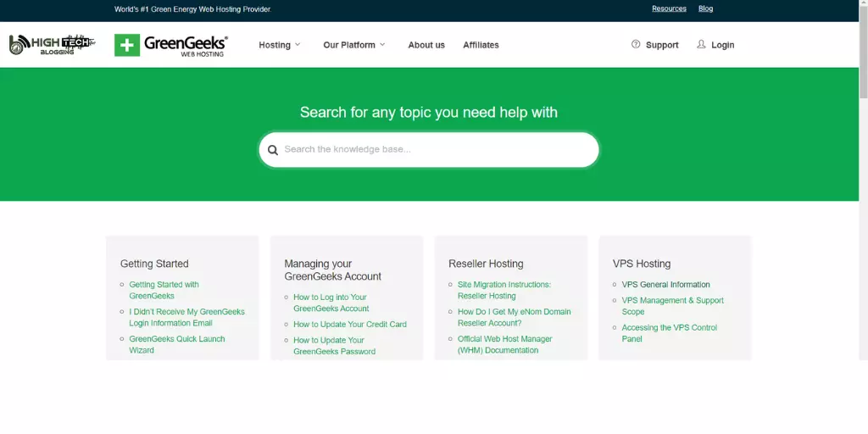Open the Our Platform menu item
Screen dimensions: 868x434
(349, 45)
